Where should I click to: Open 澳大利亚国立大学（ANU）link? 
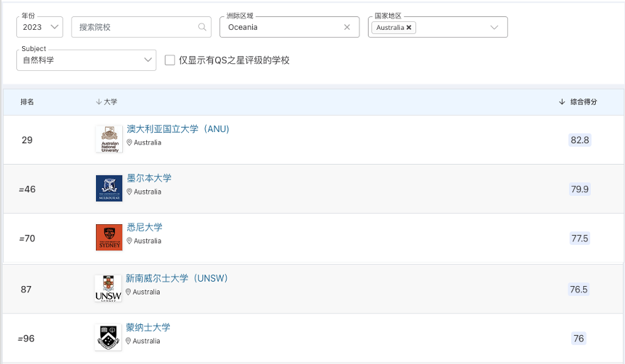coord(178,129)
